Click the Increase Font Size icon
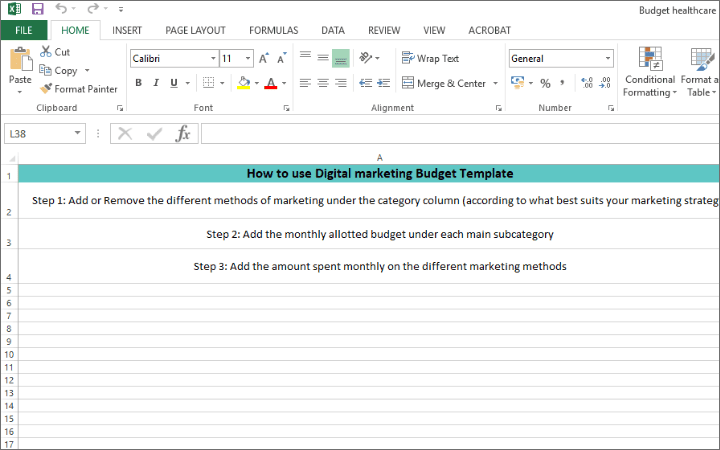 click(x=264, y=59)
